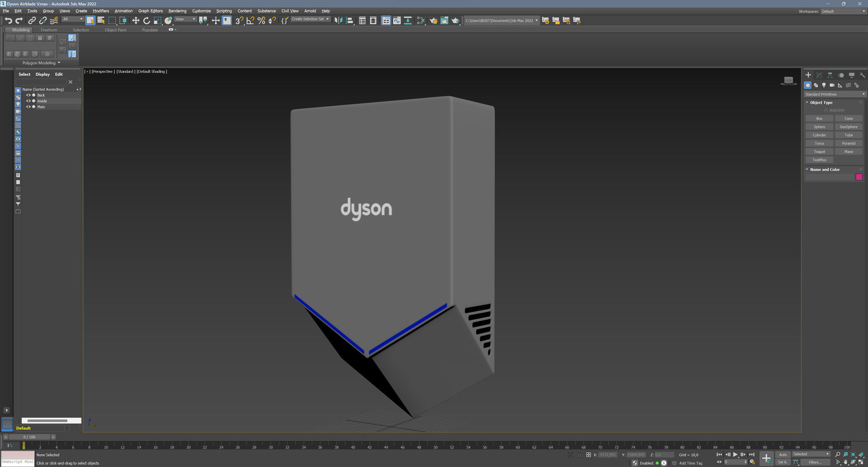Click the Render Production teapot icon
868x467 pixels.
pyautogui.click(x=455, y=20)
